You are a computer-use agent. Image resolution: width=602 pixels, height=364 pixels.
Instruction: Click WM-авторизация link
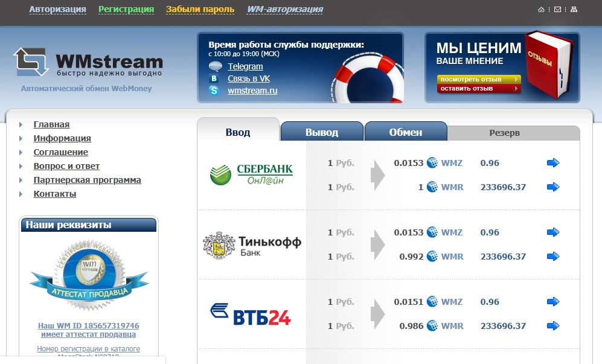285,9
